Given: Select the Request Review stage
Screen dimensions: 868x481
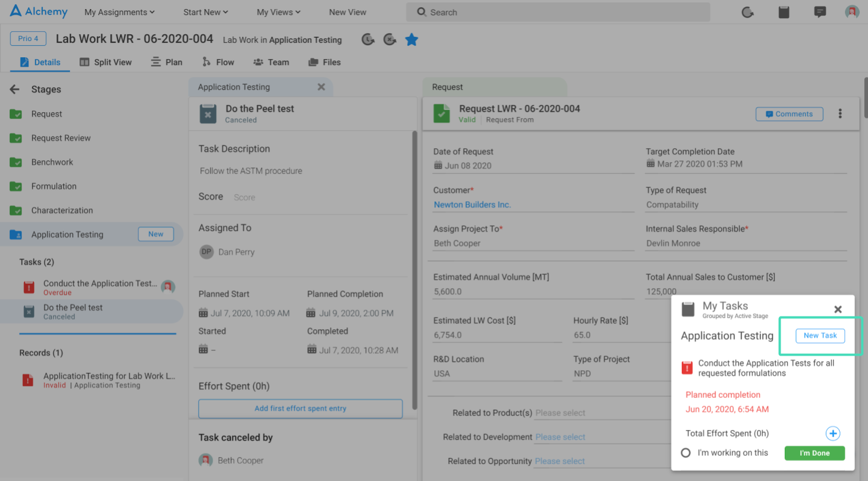Looking at the screenshot, I should [61, 138].
